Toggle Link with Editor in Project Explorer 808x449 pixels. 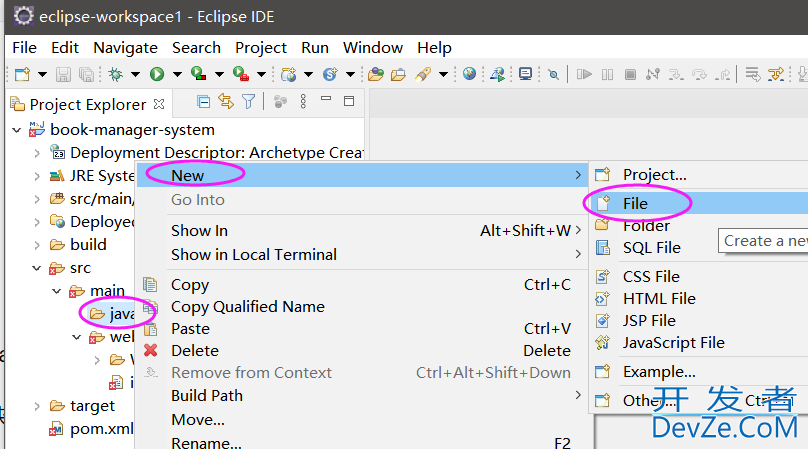tap(226, 101)
